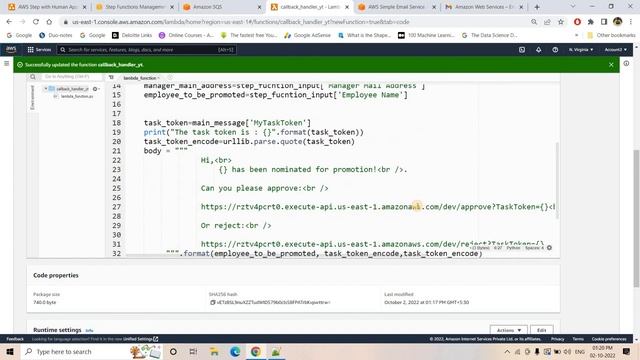
Task: Add a new editor tab with plus
Action: coord(170,78)
